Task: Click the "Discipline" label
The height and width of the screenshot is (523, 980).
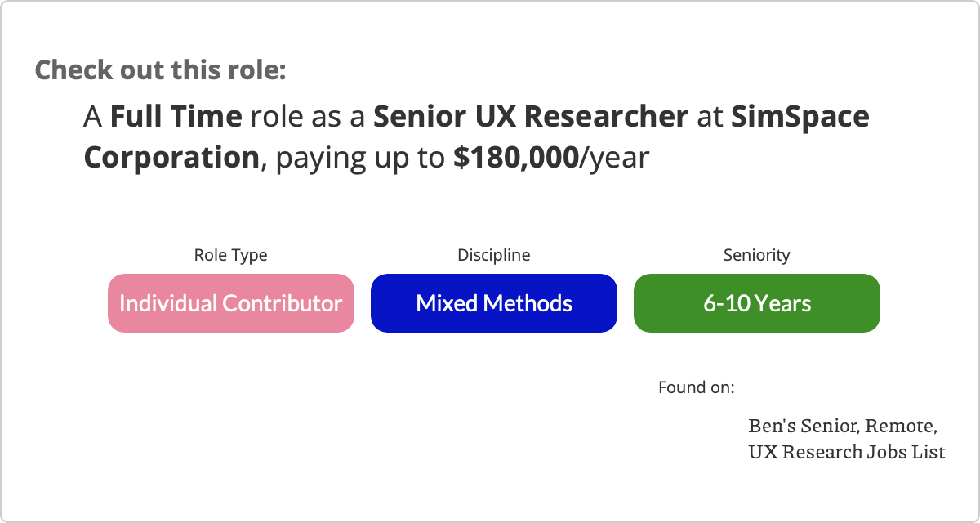Action: 493,255
